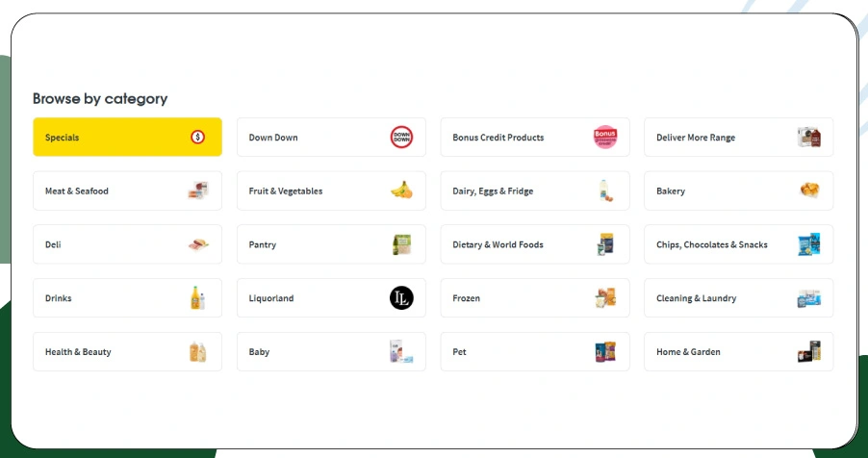Browse the Pantry category
Screen dimensions: 868x458
(331, 244)
